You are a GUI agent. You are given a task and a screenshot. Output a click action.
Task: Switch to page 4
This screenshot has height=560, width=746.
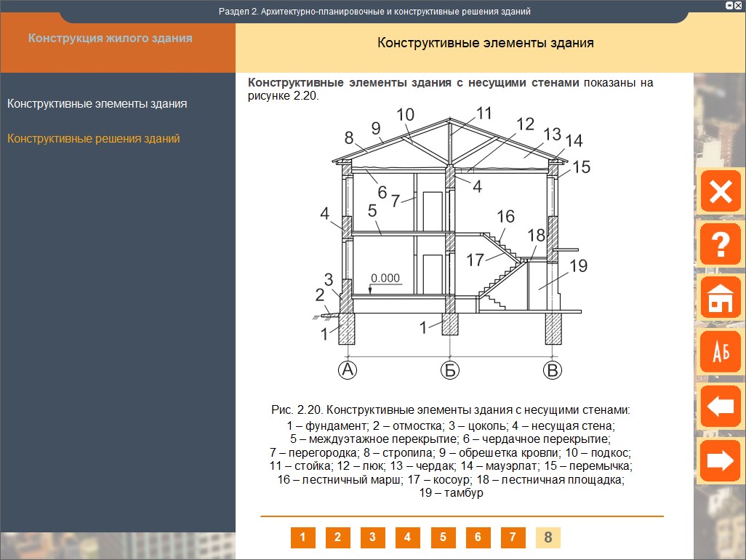[407, 537]
